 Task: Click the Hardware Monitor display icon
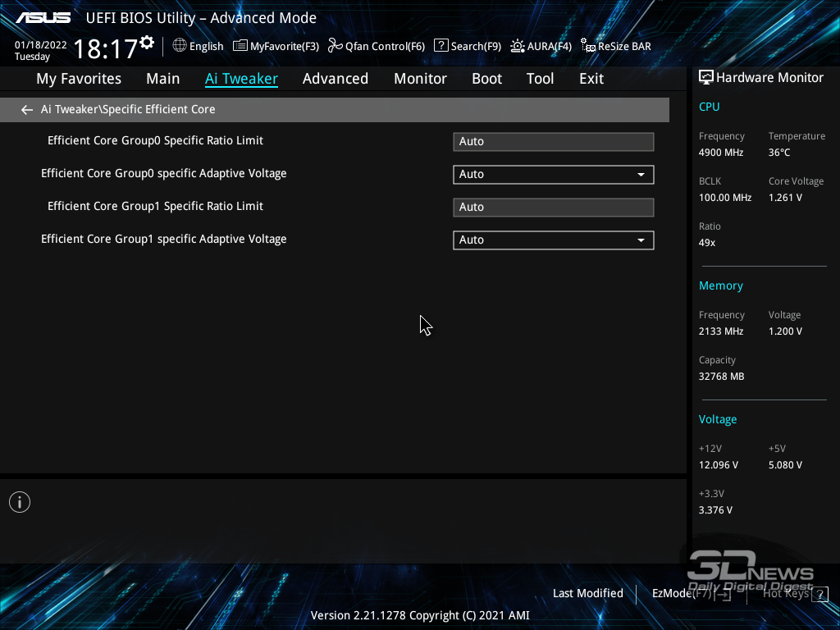[x=706, y=78]
